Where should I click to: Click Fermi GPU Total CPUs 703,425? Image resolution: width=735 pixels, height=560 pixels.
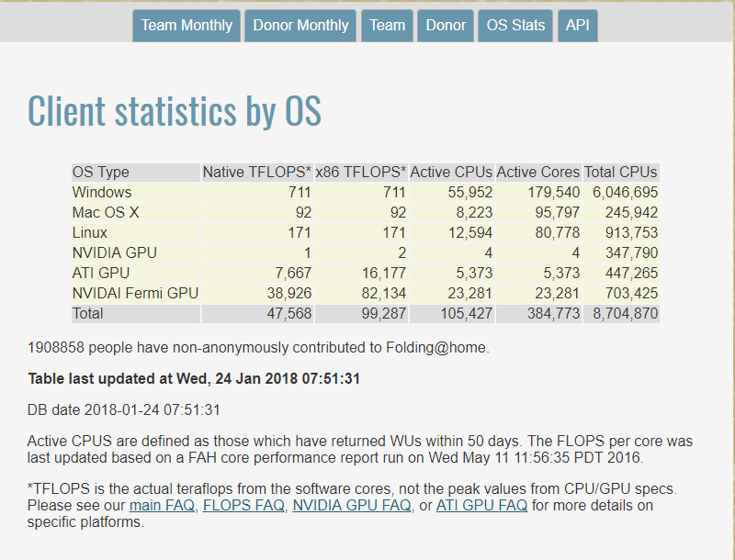pos(631,293)
